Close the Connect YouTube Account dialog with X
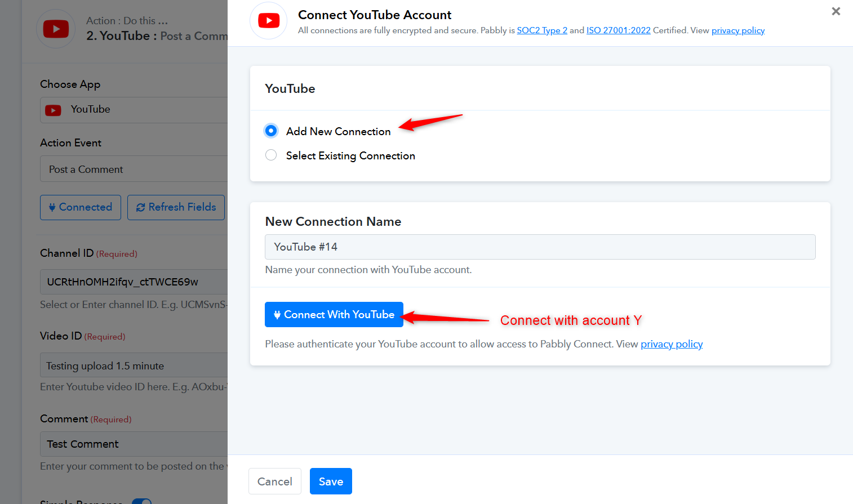This screenshot has height=504, width=853. point(836,11)
